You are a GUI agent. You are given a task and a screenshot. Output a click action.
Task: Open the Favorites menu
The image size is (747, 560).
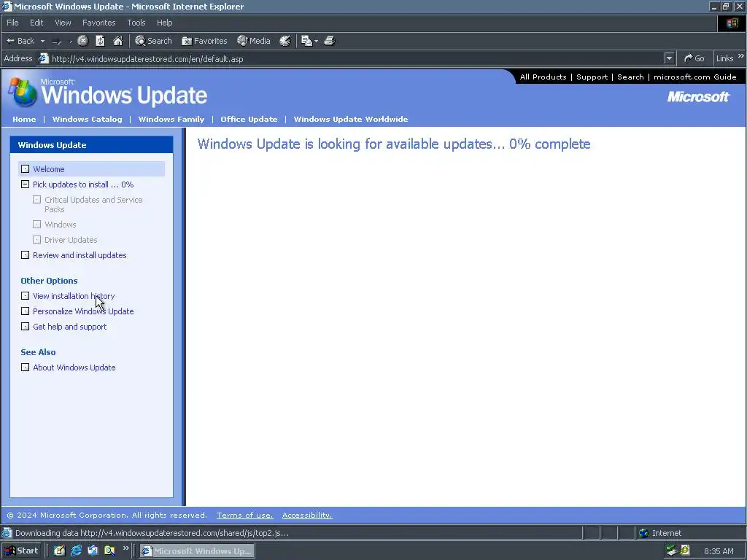tap(99, 23)
